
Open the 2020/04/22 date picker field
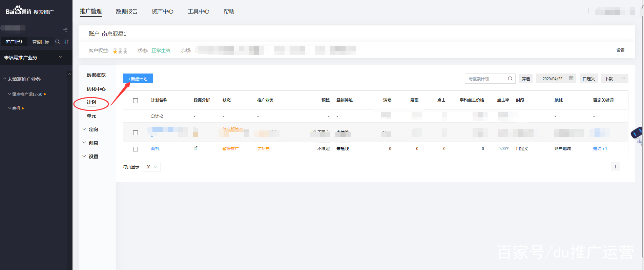(556, 79)
